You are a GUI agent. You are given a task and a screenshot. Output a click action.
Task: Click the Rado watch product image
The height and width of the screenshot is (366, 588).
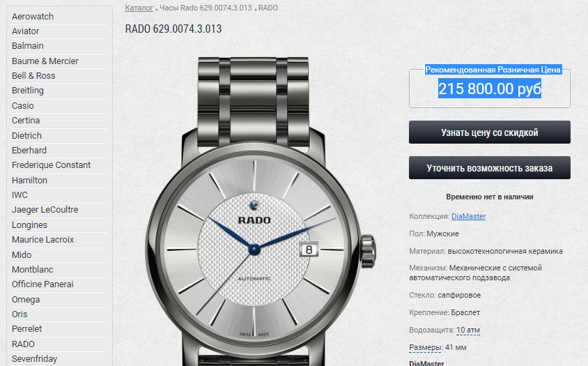pyautogui.click(x=261, y=211)
